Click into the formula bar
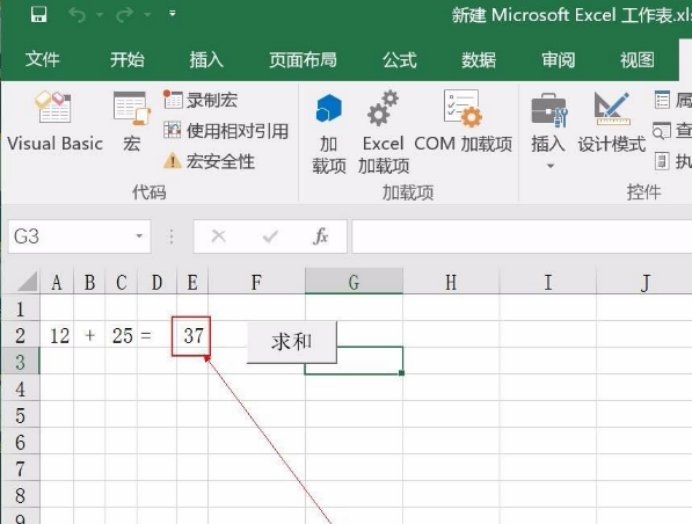The image size is (692, 524). (522, 237)
